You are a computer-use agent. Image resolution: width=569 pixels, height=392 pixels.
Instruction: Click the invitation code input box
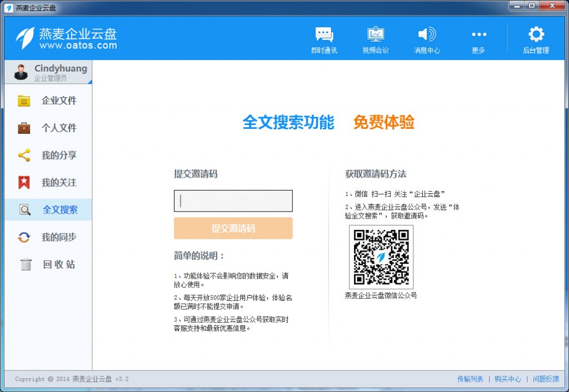(233, 200)
